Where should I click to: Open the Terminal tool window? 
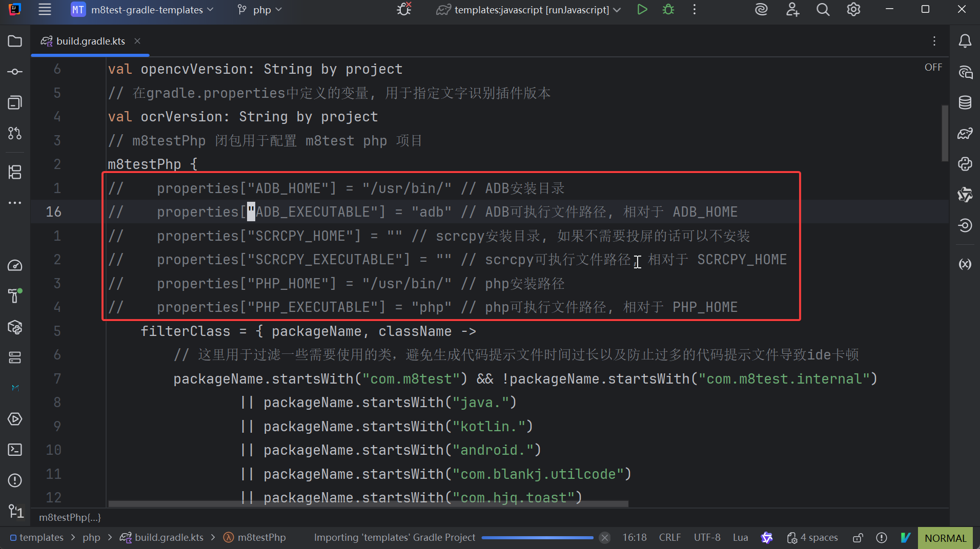15,450
